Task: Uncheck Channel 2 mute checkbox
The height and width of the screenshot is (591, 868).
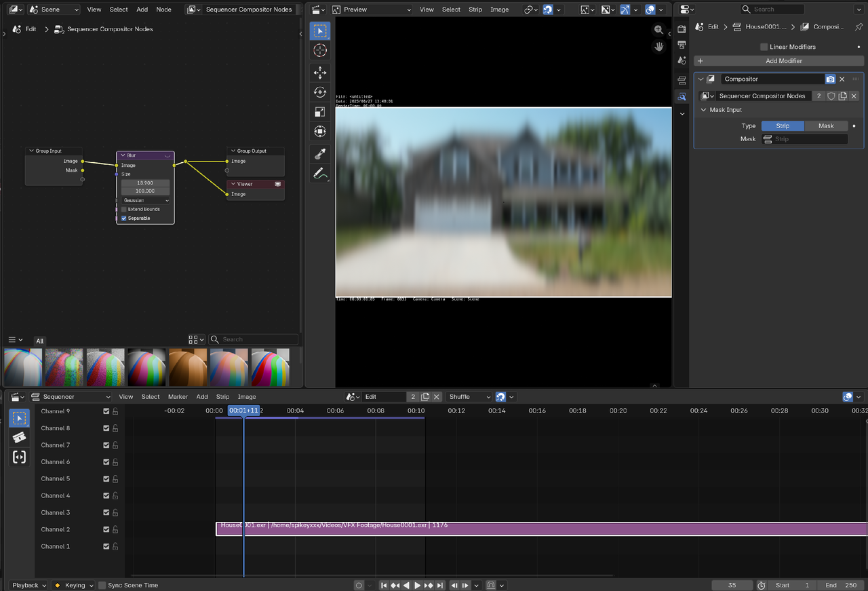Action: point(106,529)
